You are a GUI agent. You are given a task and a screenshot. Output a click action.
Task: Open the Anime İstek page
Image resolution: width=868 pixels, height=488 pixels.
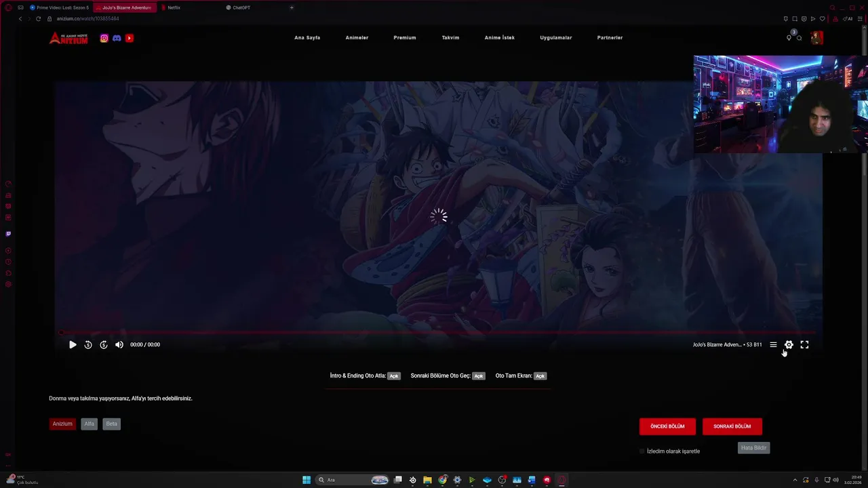pyautogui.click(x=499, y=38)
